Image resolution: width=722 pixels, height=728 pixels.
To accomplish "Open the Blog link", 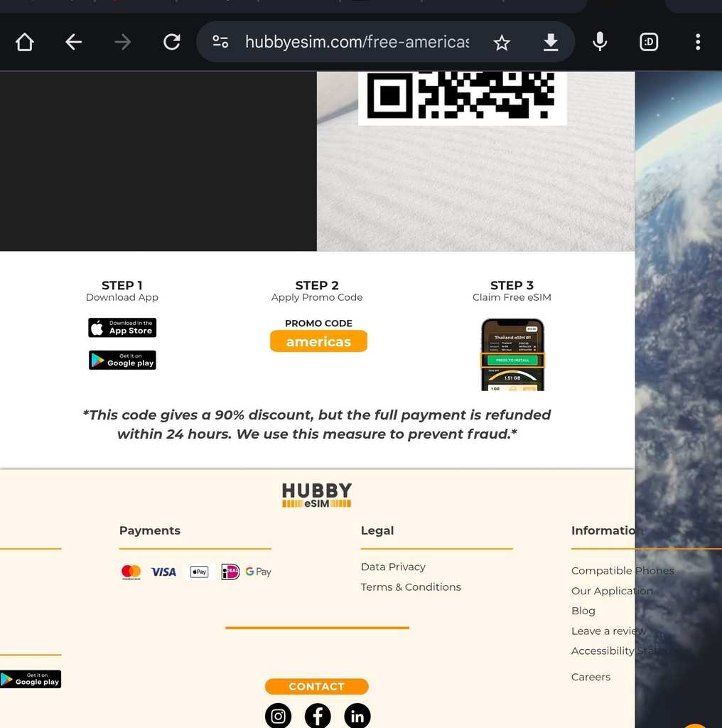I will click(x=583, y=611).
